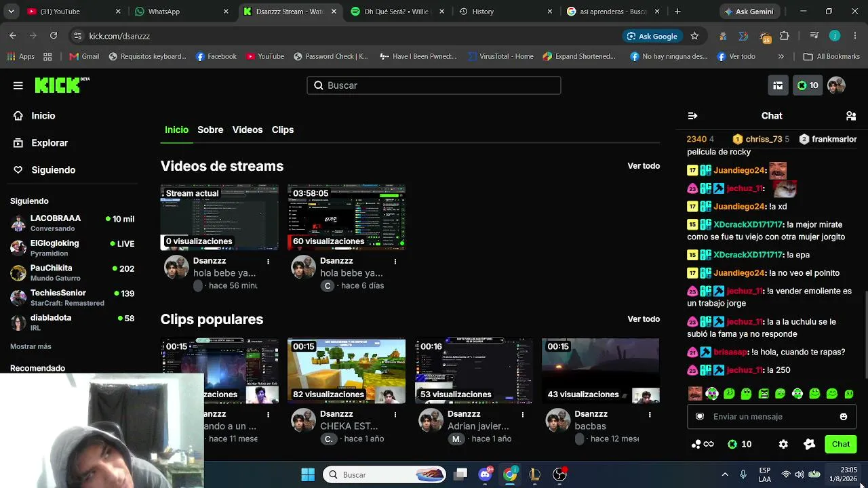Open options menu for CHEKA EST clip
Viewport: 868px width, 488px height.
395,414
